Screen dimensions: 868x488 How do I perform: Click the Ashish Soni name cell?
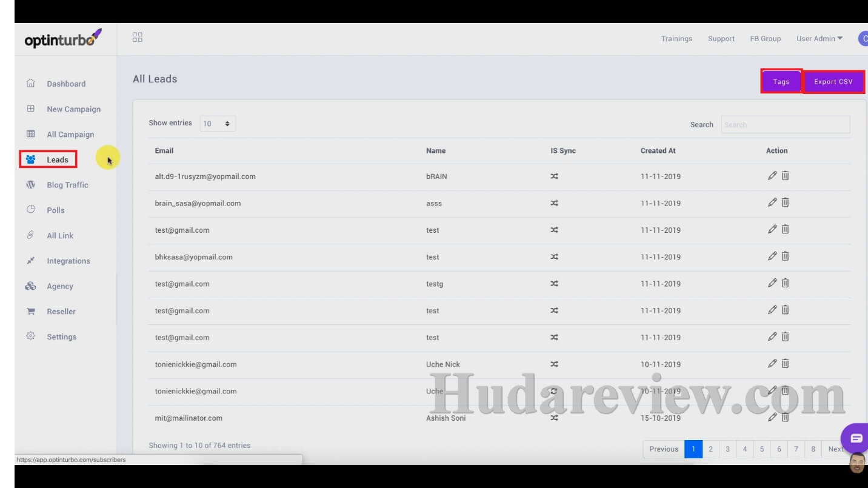[x=446, y=418]
